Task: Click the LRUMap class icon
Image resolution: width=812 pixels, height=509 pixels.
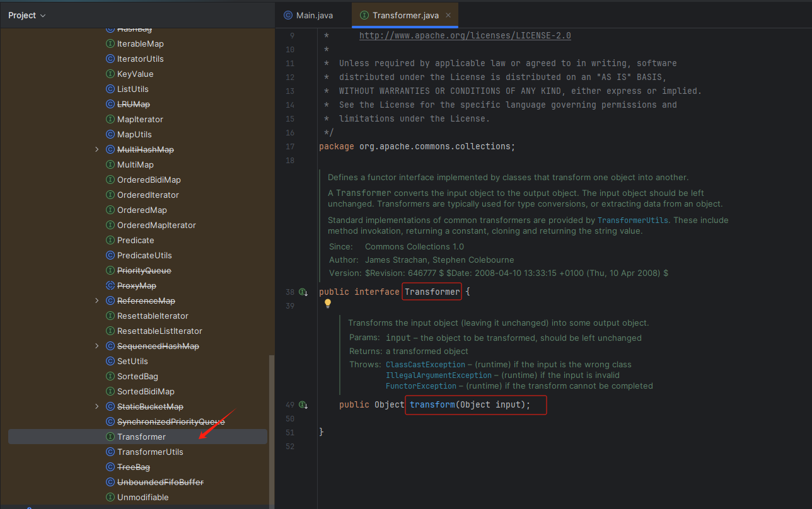Action: point(110,104)
